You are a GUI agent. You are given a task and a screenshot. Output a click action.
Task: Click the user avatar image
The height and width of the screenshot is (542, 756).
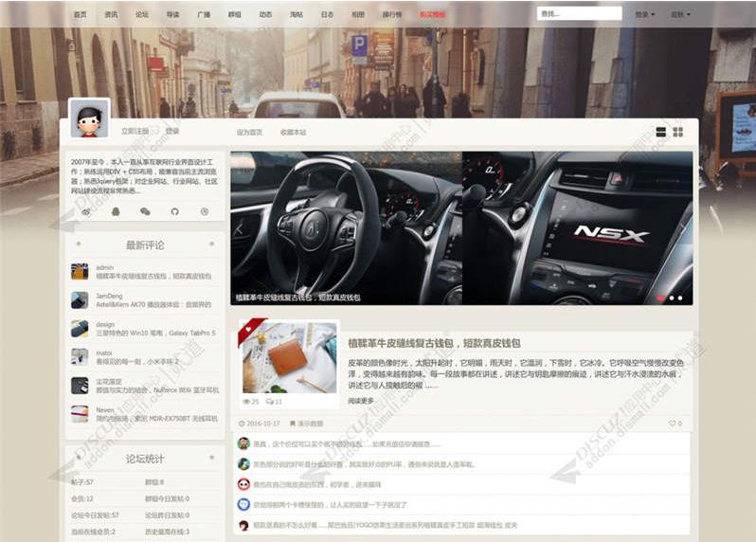(89, 119)
